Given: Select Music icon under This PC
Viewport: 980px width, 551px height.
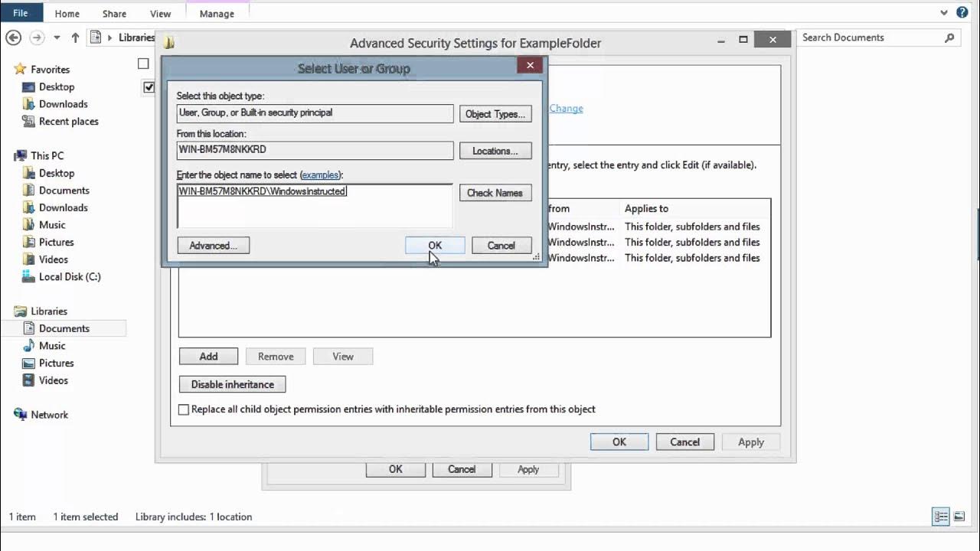Looking at the screenshot, I should pos(29,225).
